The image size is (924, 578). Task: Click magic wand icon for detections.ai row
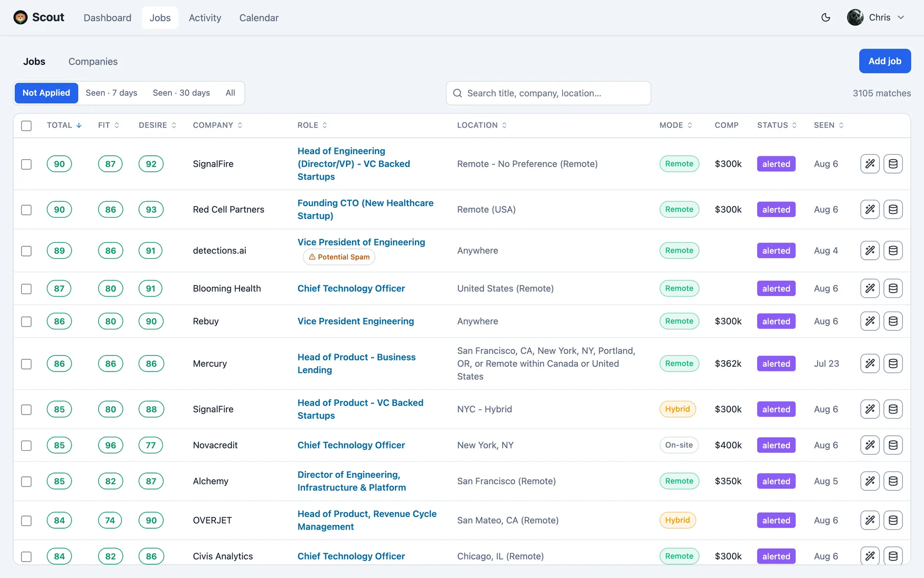[870, 251]
